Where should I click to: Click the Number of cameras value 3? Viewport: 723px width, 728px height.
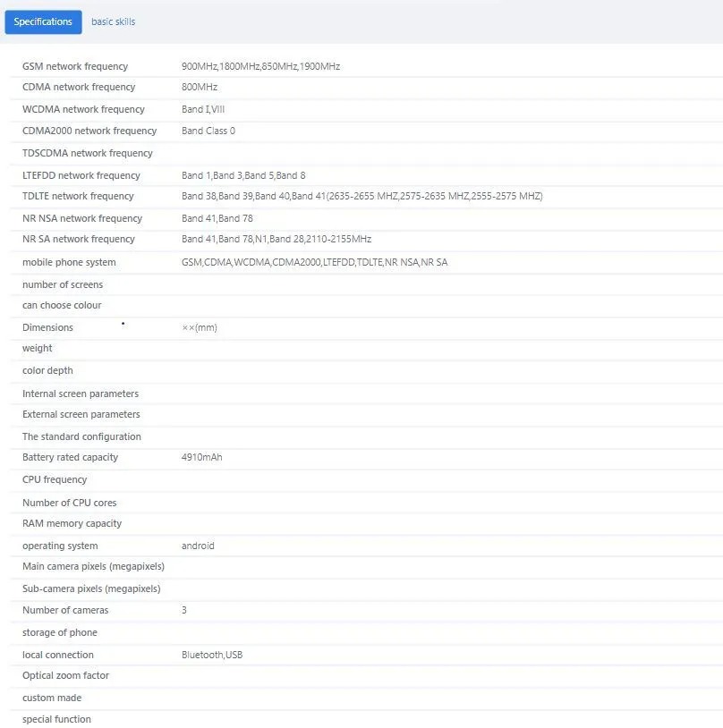(x=184, y=610)
